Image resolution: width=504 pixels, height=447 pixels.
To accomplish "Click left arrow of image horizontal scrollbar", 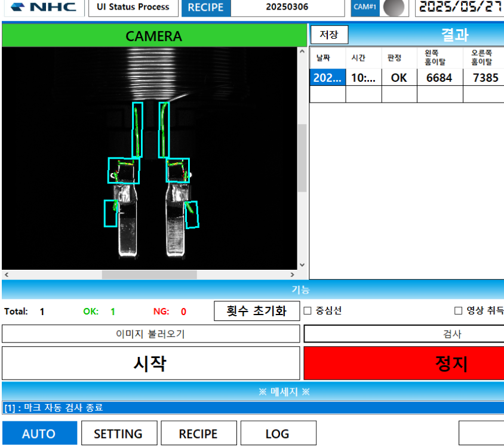I will (x=7, y=275).
